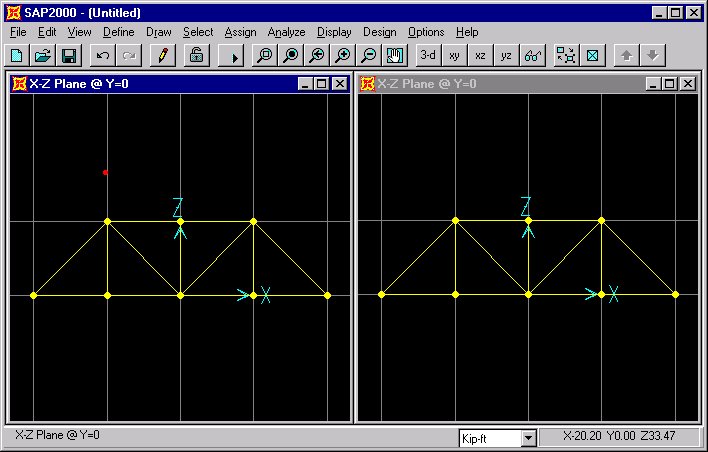Run analysis with the play arrow icon
The image size is (708, 452).
(x=232, y=56)
